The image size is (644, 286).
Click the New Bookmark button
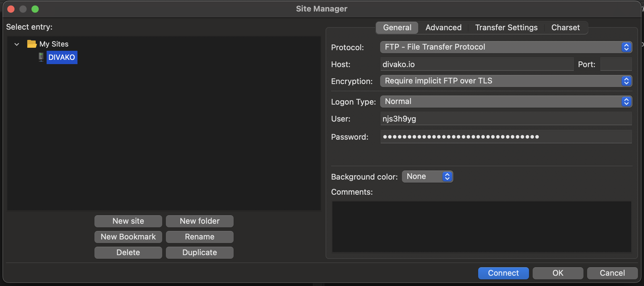click(x=128, y=237)
